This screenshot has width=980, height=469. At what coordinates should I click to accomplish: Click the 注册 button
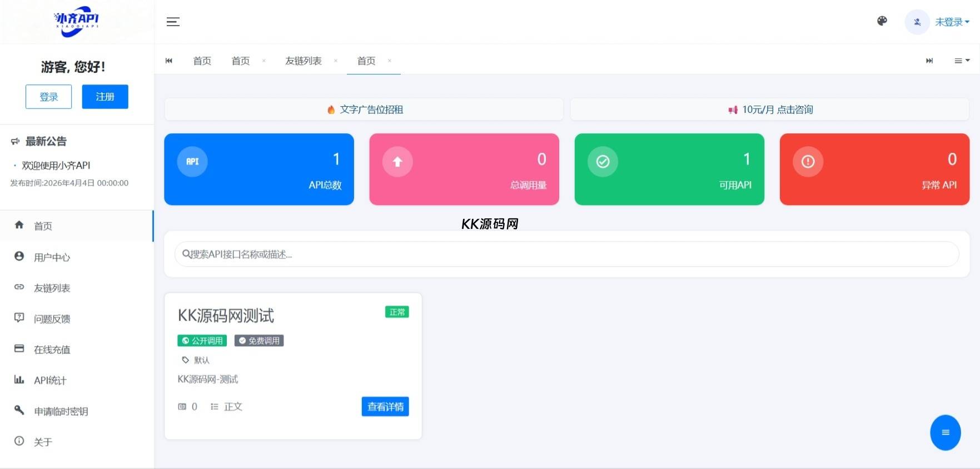coord(105,97)
